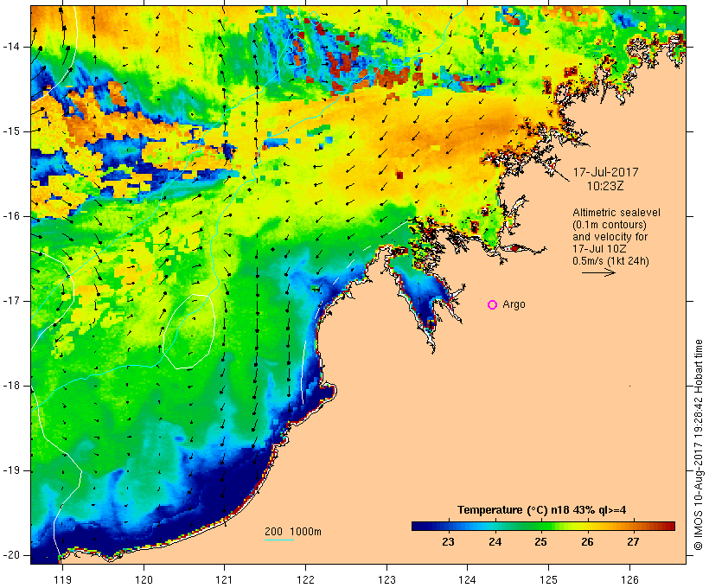Click the colorbar at 25 degrees
This screenshot has width=709, height=588.
point(540,526)
